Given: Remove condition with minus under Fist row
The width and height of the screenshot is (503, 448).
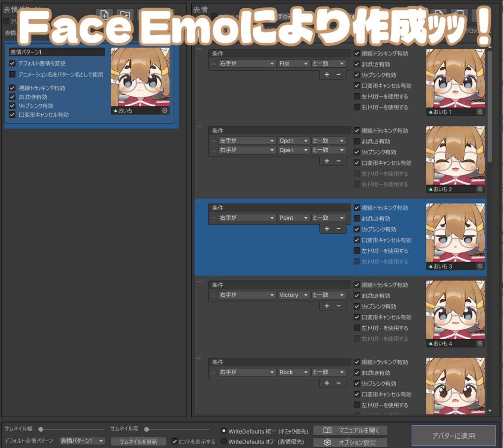Looking at the screenshot, I should [x=338, y=75].
